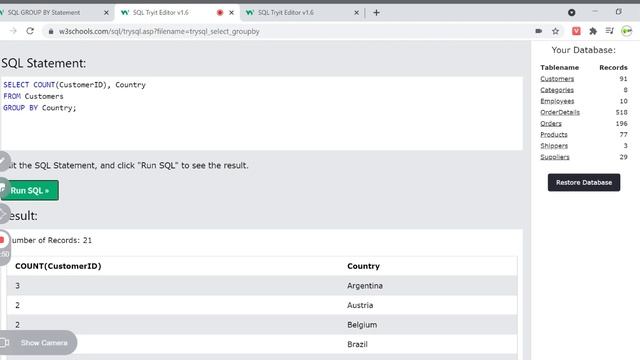Reload the current page
Screen dimensions: 640x360
point(30,31)
